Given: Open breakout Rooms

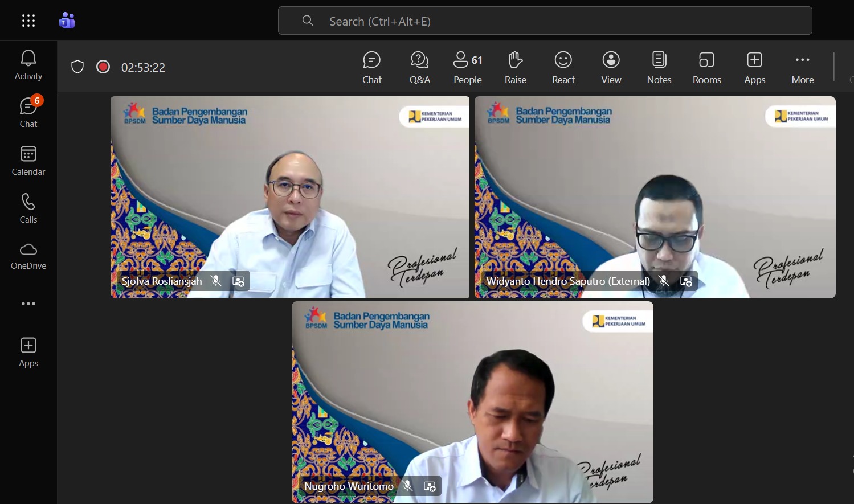Looking at the screenshot, I should point(706,67).
